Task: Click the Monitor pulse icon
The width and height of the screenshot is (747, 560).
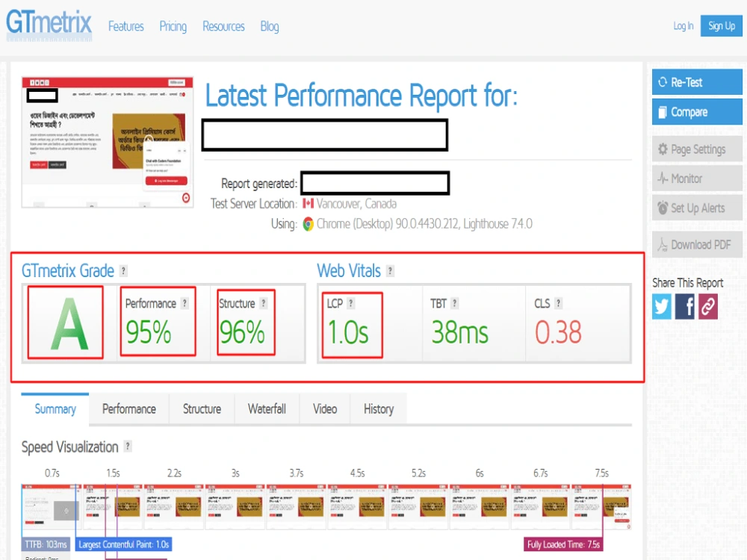Action: pyautogui.click(x=663, y=178)
